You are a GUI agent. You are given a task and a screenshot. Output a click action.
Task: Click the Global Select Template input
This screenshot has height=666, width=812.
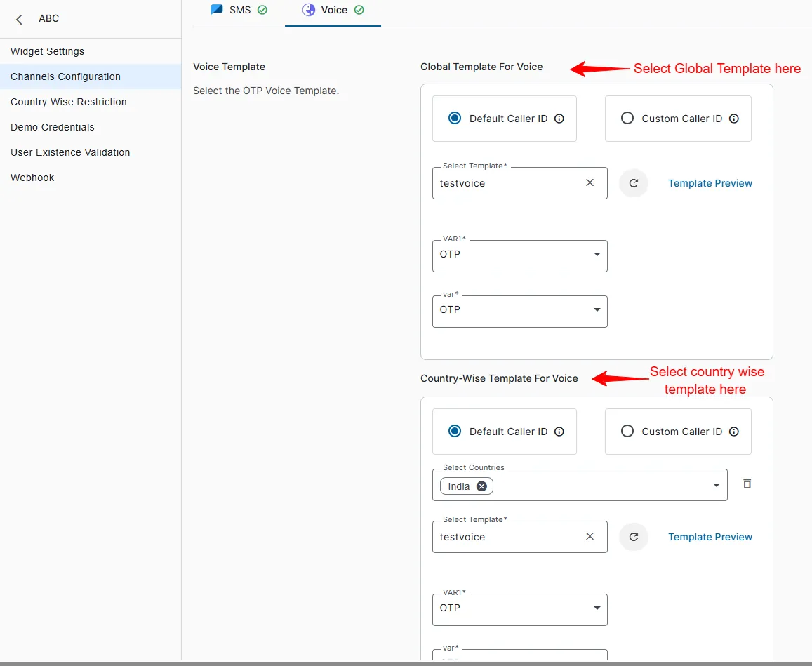(520, 182)
